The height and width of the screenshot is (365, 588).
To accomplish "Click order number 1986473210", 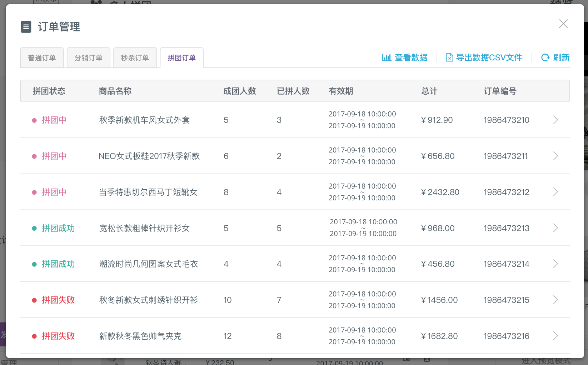I will (507, 120).
